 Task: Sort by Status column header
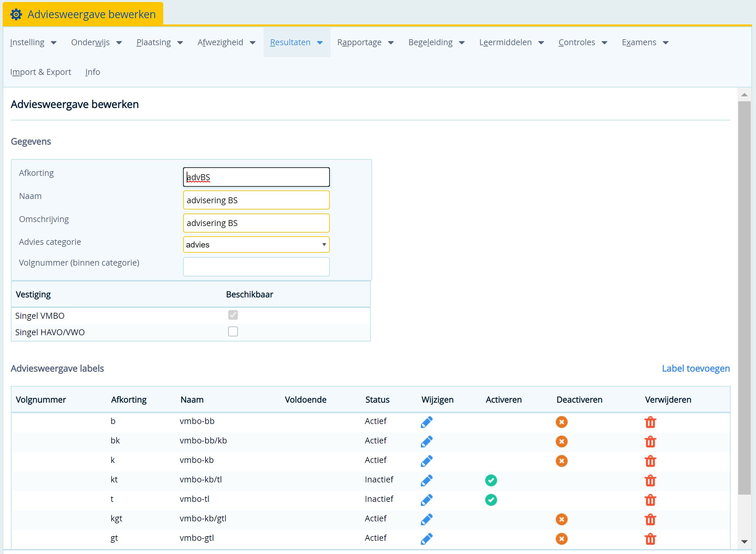click(377, 399)
